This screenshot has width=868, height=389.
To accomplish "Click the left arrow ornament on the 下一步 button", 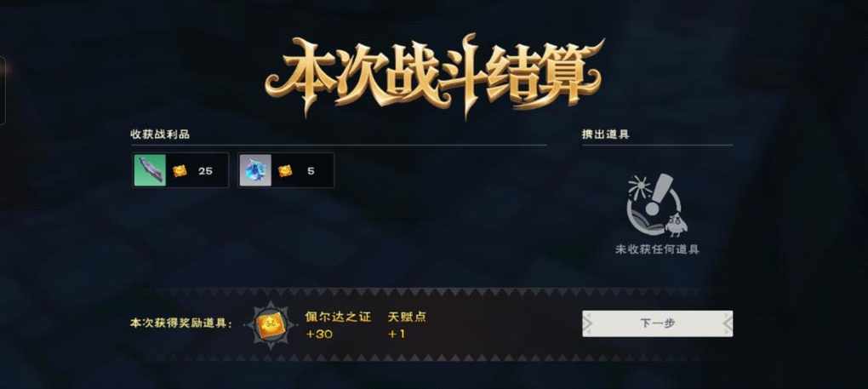I will pos(588,323).
